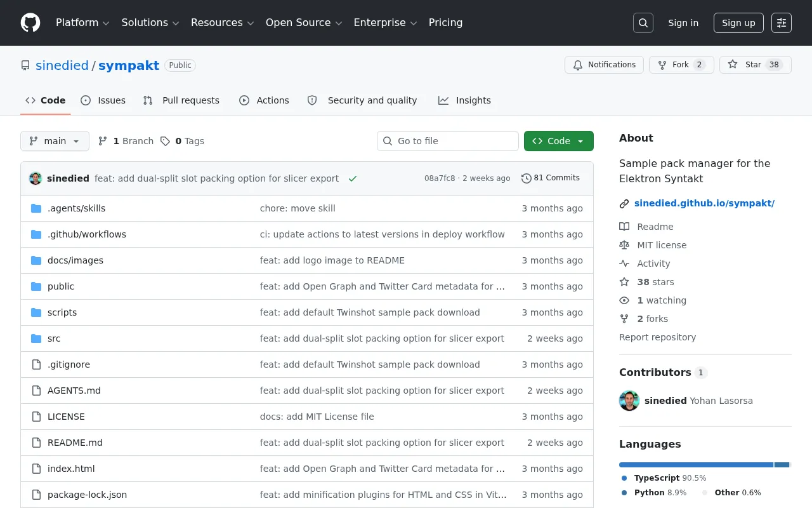Viewport: 812px width, 508px height.
Task: Open the appearance settings icon button
Action: tap(782, 23)
